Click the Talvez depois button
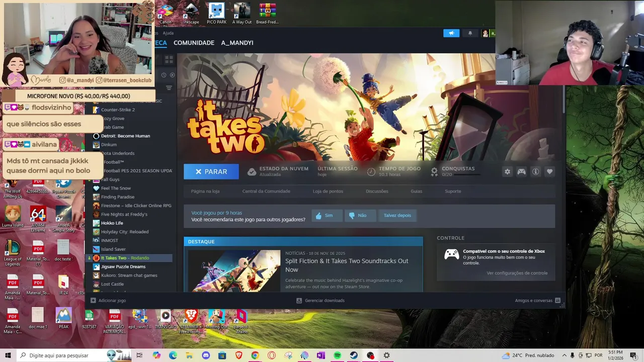Viewport: 644px width, 362px height. 397,215
